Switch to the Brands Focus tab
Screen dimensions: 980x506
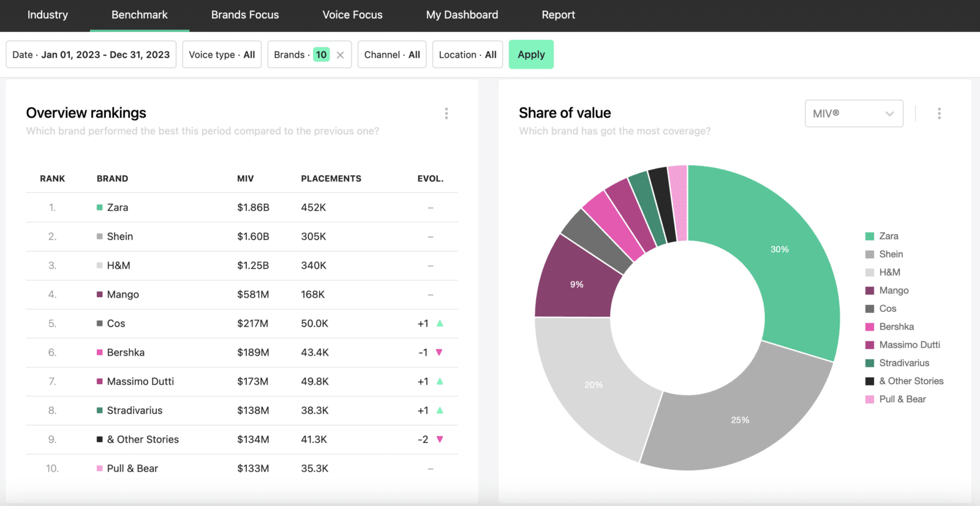(x=245, y=15)
